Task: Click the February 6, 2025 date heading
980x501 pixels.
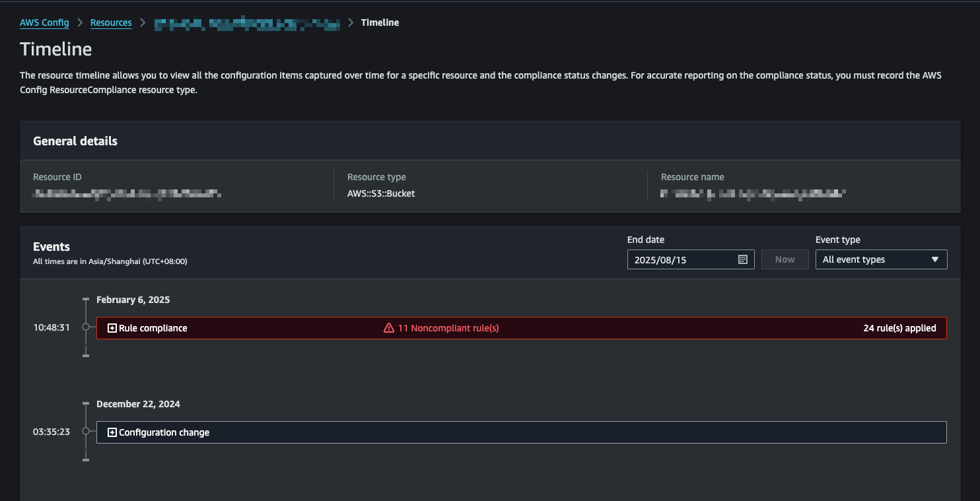Action: point(133,300)
